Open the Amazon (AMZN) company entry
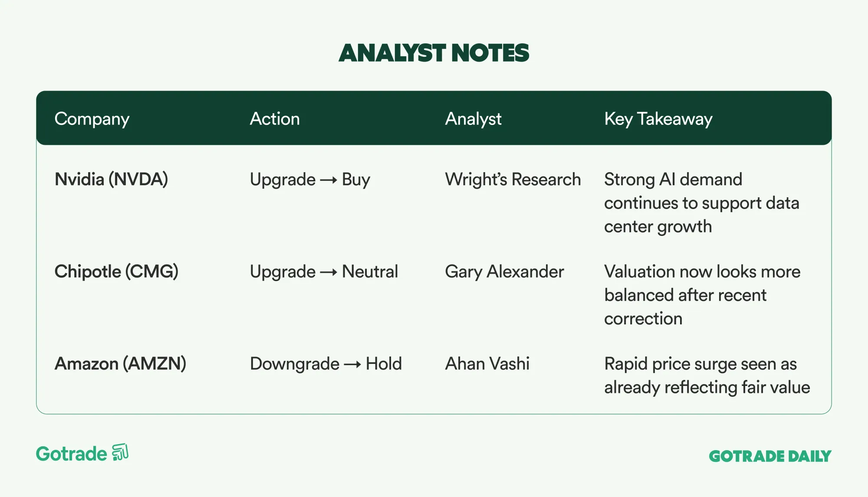This screenshot has height=497, width=868. (120, 363)
